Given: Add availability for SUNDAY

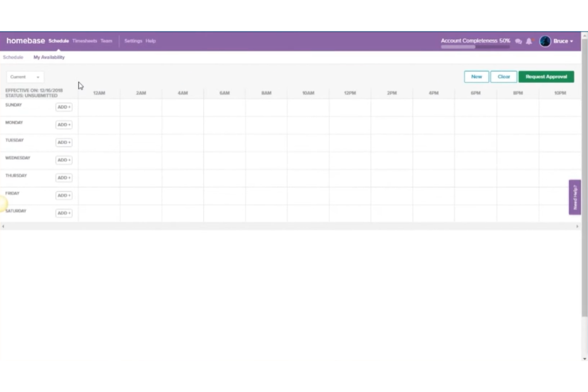Looking at the screenshot, I should click(x=64, y=107).
